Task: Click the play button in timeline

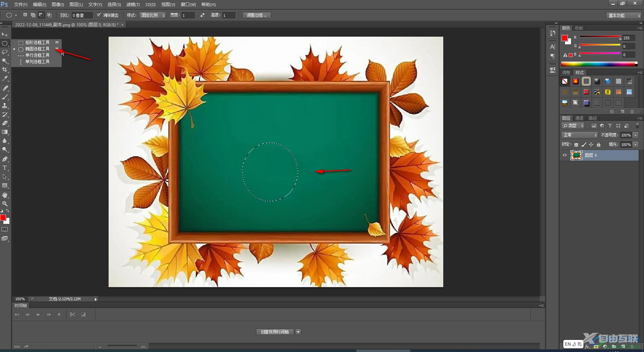Action: coord(38,314)
